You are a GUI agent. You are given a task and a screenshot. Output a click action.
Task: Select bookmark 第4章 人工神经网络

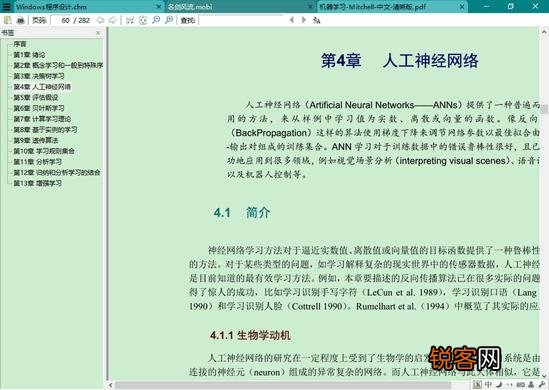point(42,87)
